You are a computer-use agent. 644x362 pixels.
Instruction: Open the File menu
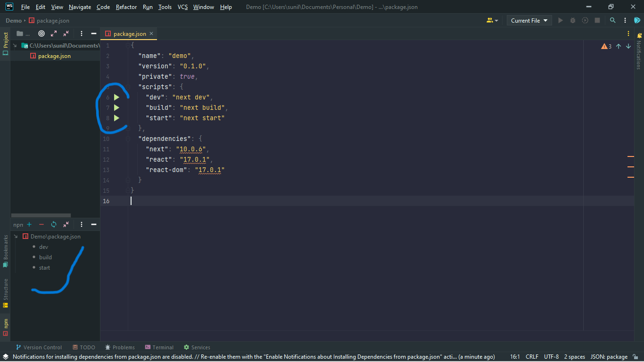click(25, 7)
